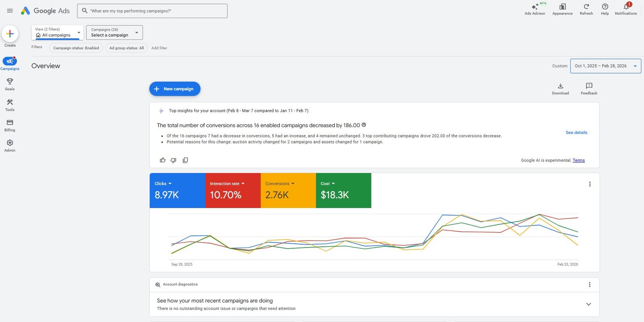Click the Overview page heading
Screen dimensions: 644x322
pyautogui.click(x=45, y=66)
